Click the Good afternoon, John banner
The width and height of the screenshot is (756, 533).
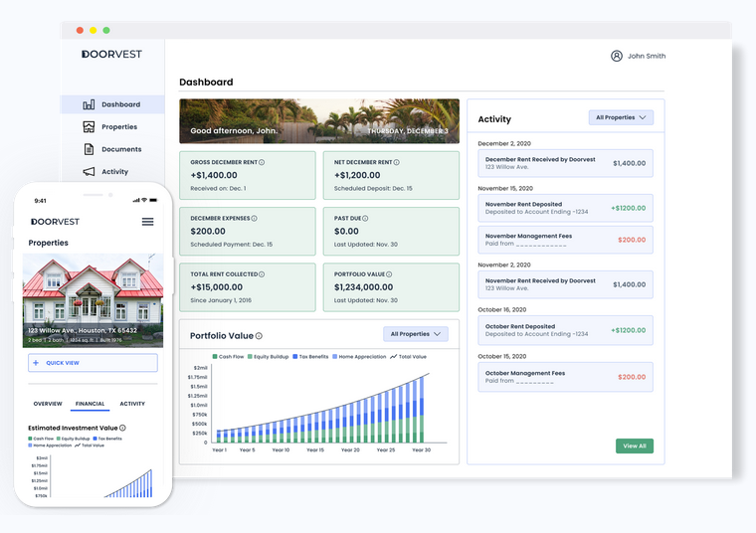tap(319, 121)
